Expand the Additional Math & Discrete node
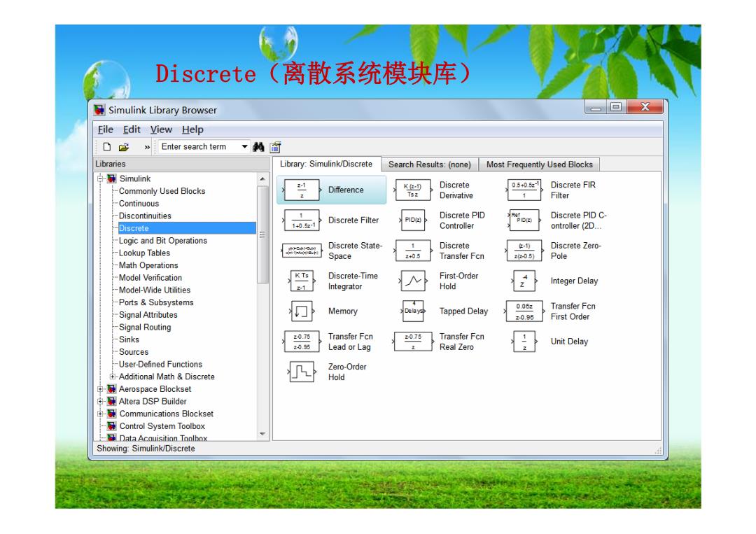 click(x=112, y=377)
